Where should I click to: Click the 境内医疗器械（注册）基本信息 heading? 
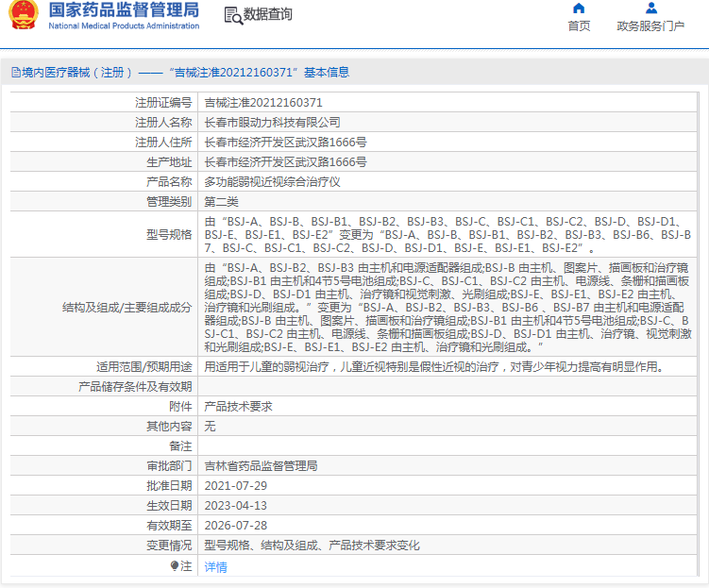(185, 73)
